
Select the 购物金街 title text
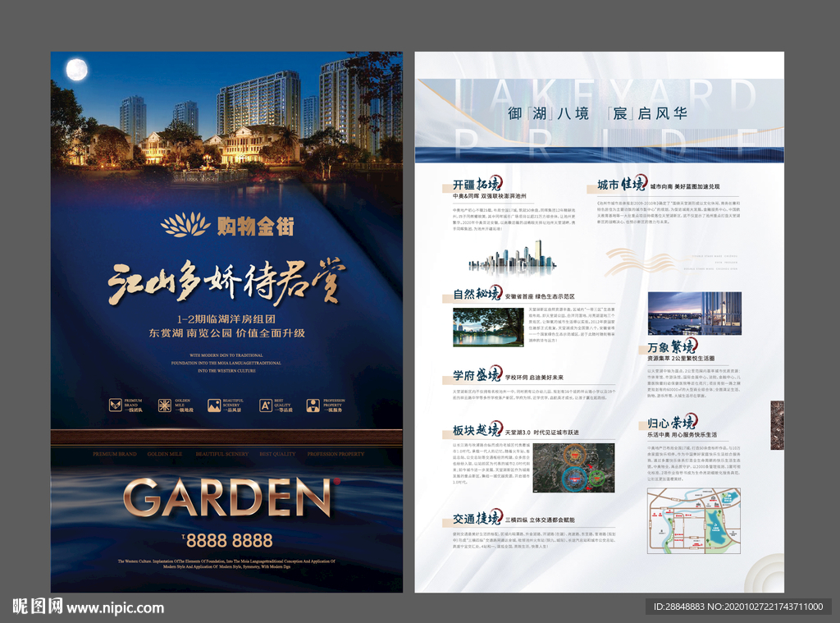pos(256,227)
